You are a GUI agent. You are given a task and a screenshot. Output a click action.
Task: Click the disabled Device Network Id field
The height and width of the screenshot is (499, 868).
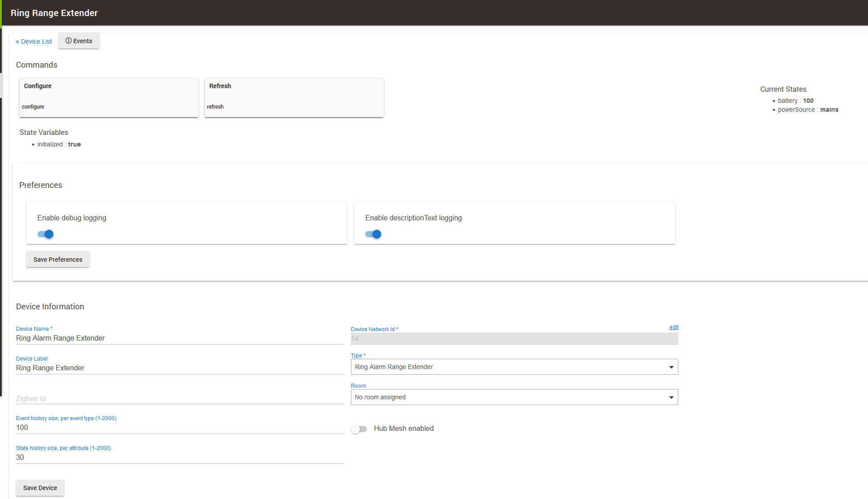click(514, 339)
